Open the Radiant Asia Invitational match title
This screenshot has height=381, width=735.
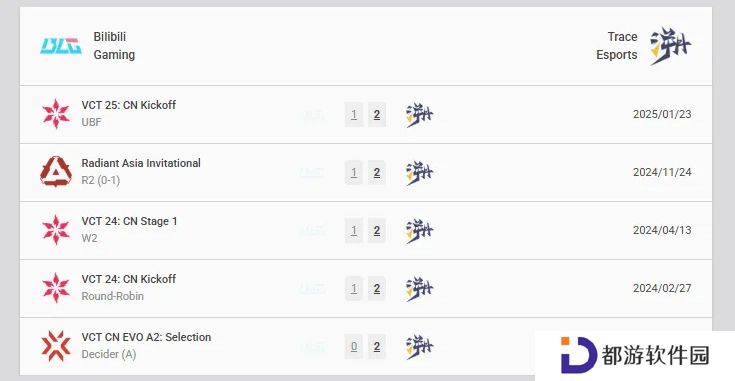(141, 163)
